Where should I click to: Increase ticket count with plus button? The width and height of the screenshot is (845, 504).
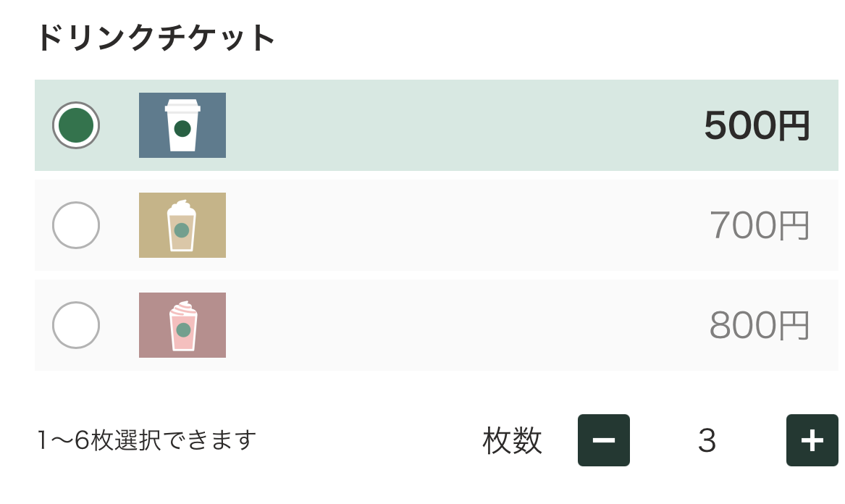812,440
